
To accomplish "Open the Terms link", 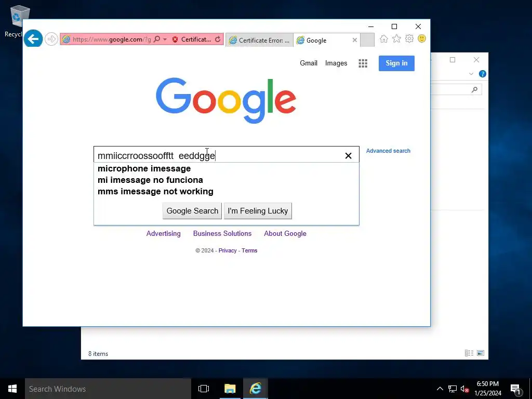I will [249, 250].
